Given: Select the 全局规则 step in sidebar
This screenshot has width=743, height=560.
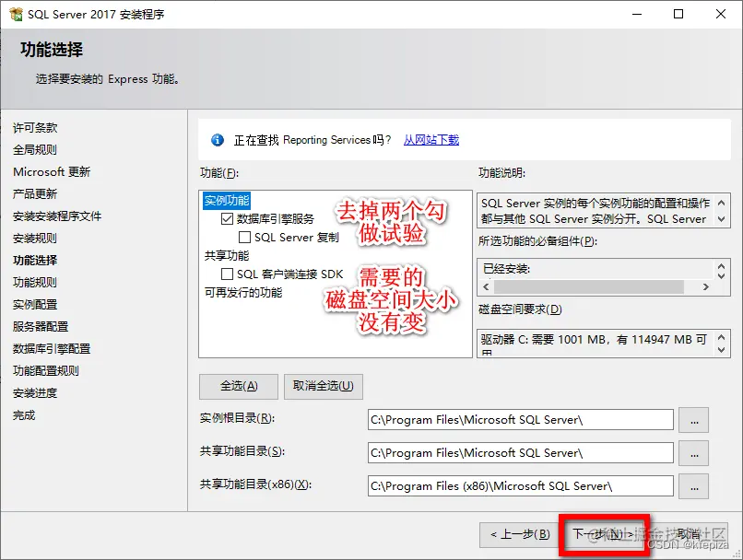Looking at the screenshot, I should [35, 150].
